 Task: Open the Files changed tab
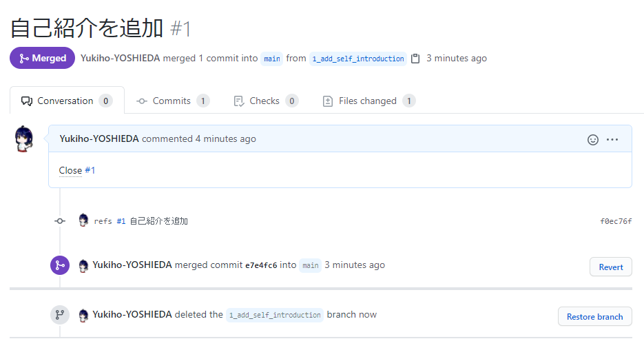(368, 101)
